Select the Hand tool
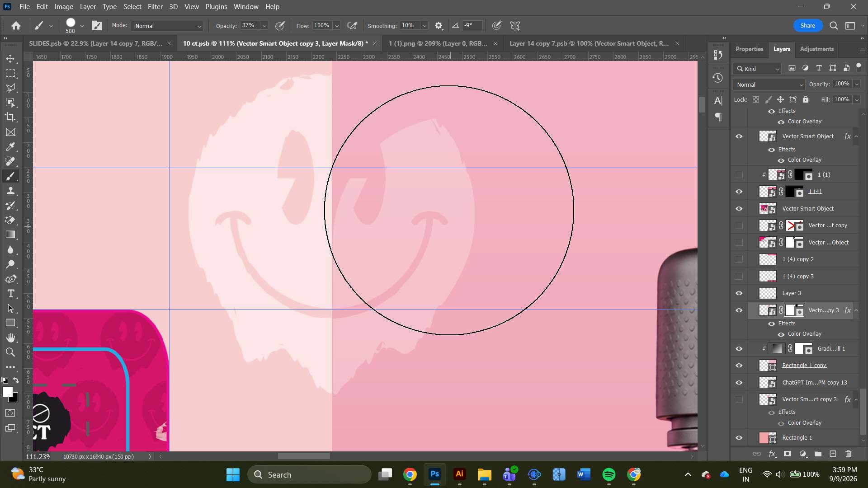868x488 pixels. coord(10,338)
